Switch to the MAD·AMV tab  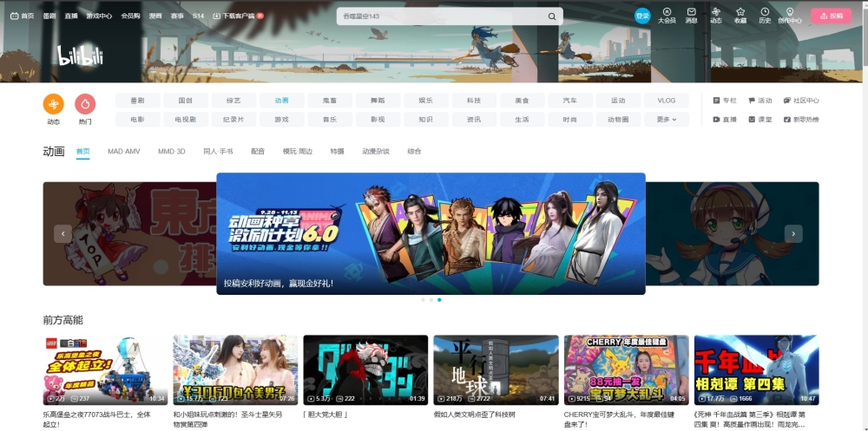point(123,151)
